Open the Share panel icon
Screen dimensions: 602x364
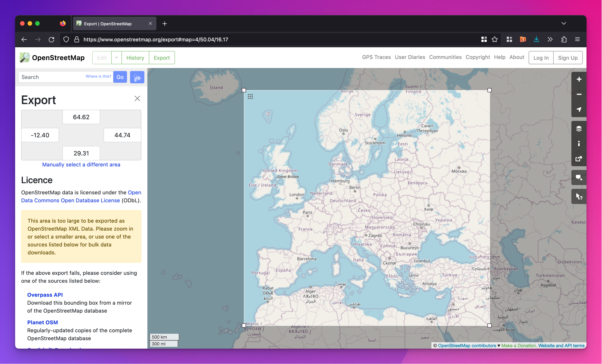click(579, 159)
